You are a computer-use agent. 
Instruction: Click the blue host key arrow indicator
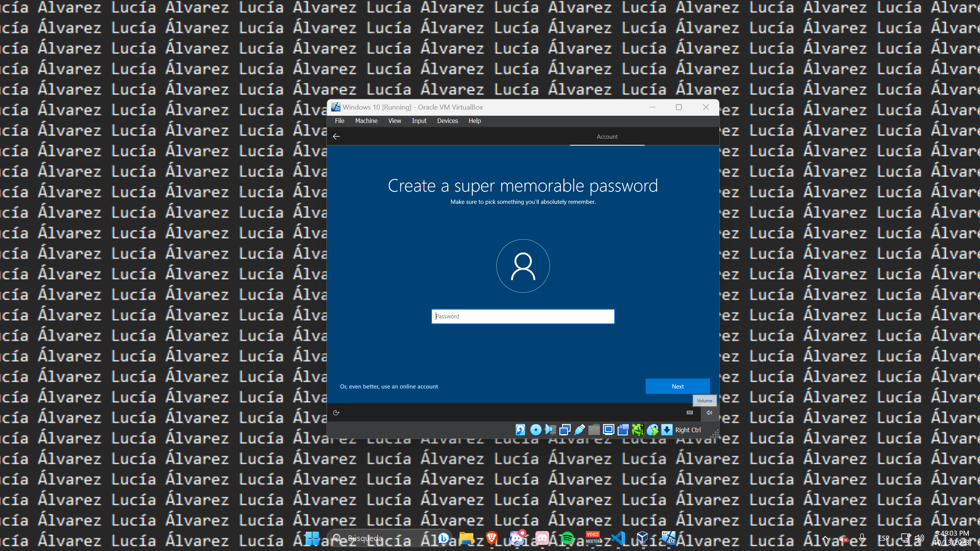coord(667,430)
